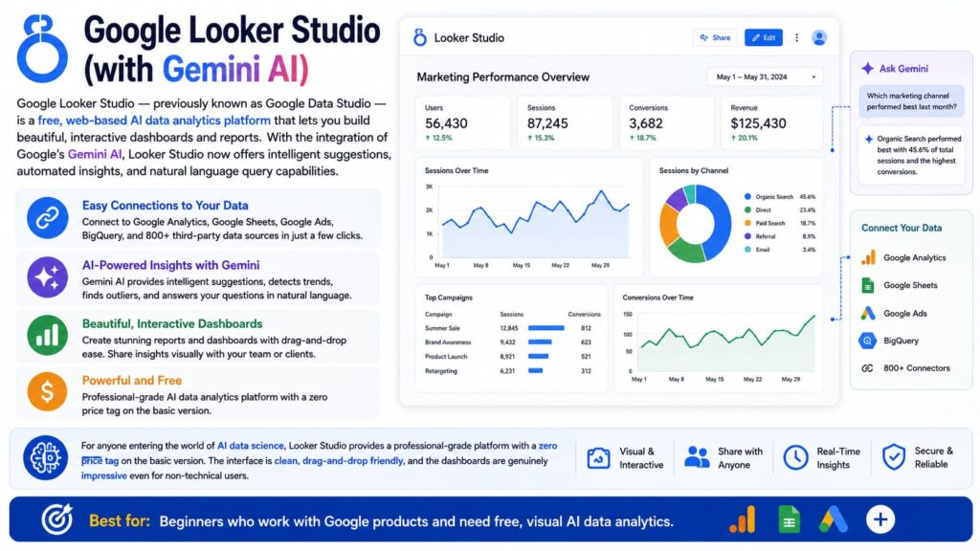Click the blue Edit button

763,37
